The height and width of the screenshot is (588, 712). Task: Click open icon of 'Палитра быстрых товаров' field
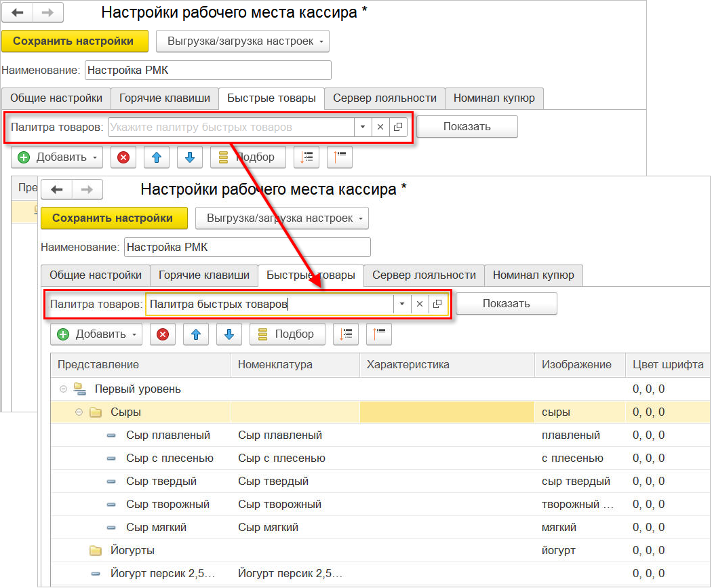coord(437,304)
